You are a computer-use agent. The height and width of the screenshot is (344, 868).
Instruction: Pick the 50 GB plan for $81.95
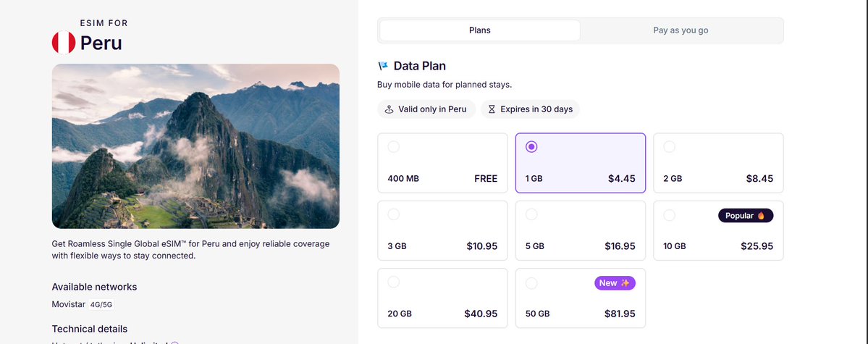pos(580,298)
